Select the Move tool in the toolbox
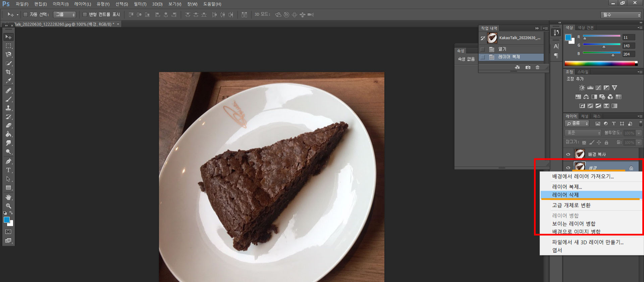This screenshot has height=282, width=644. (x=8, y=37)
